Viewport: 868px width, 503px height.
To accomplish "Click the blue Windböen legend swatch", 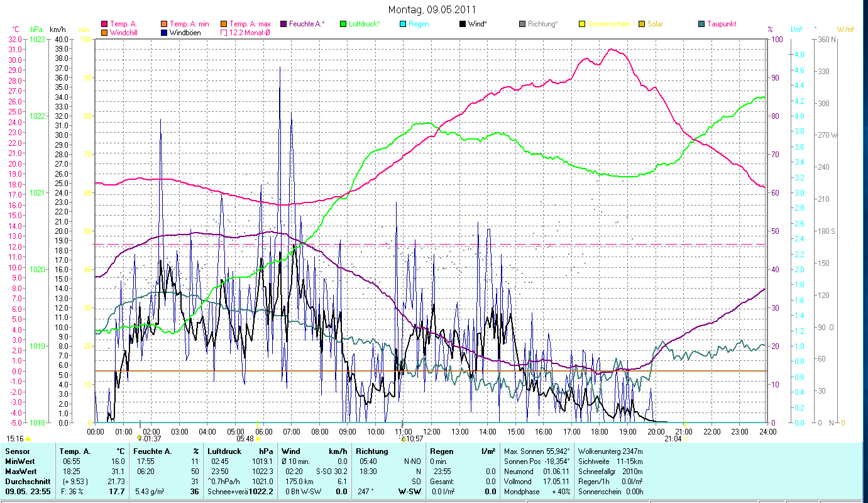I will click(x=164, y=32).
